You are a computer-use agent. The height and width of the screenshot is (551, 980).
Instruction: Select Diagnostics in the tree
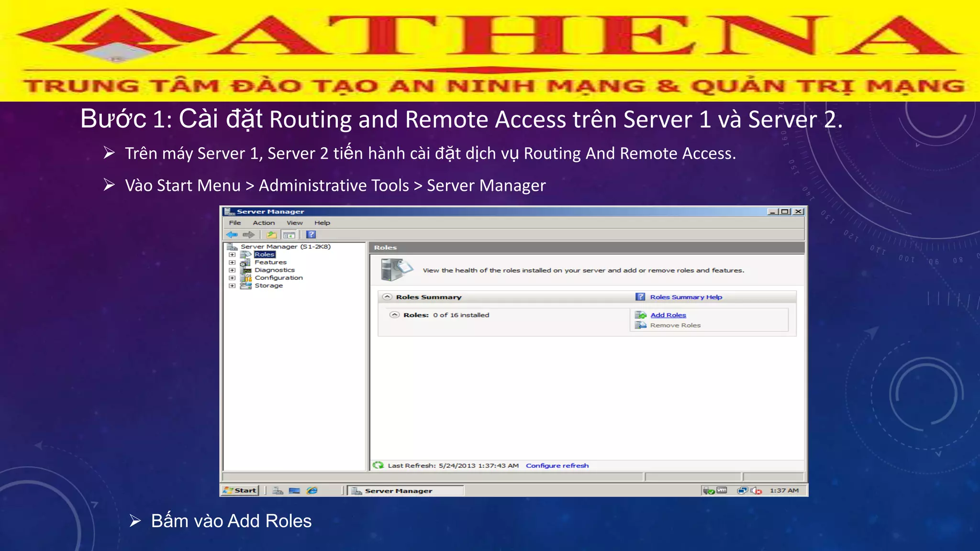tap(275, 270)
